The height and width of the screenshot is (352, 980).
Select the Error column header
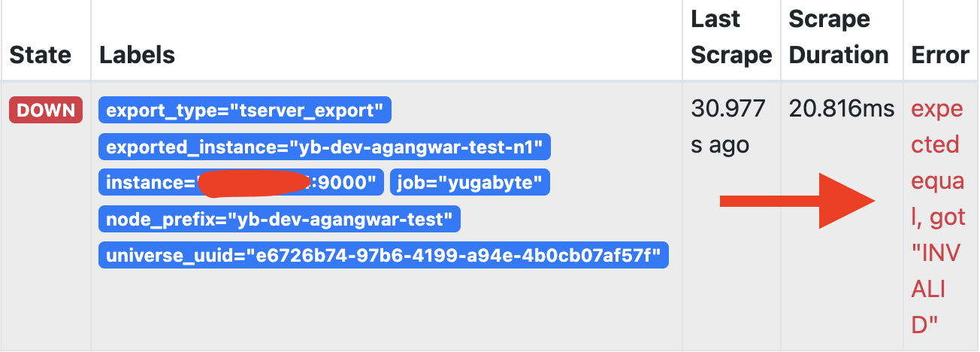click(x=940, y=55)
